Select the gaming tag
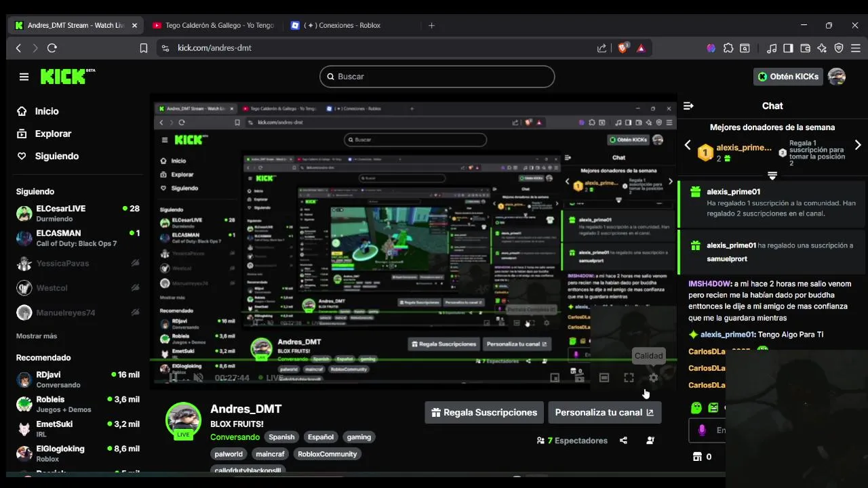 [x=359, y=437]
